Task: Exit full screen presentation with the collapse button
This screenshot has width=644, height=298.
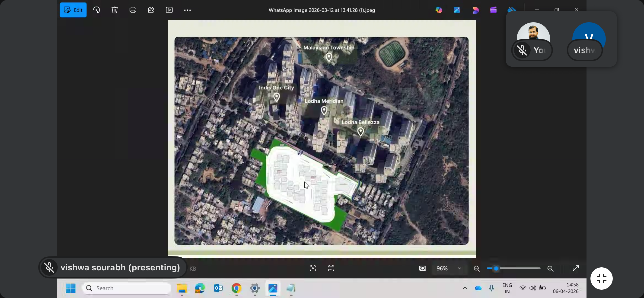Action: [601, 279]
